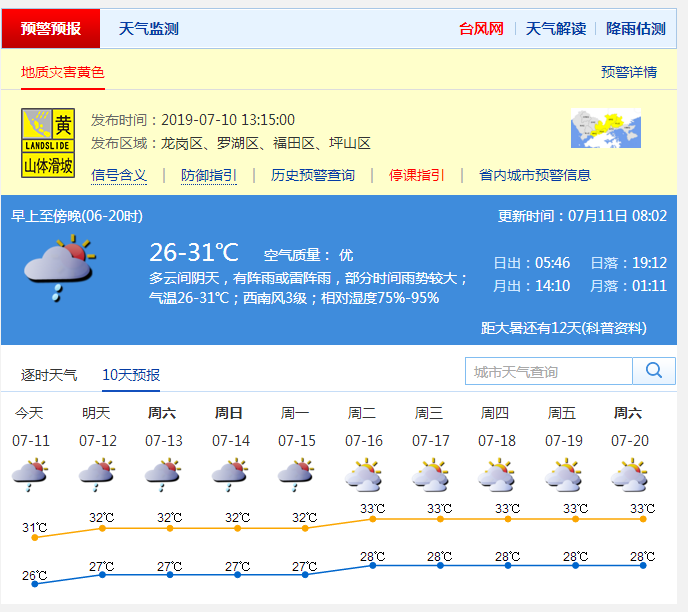Click the 07-16 cloudy weather icon
688x612 pixels.
pos(364,475)
